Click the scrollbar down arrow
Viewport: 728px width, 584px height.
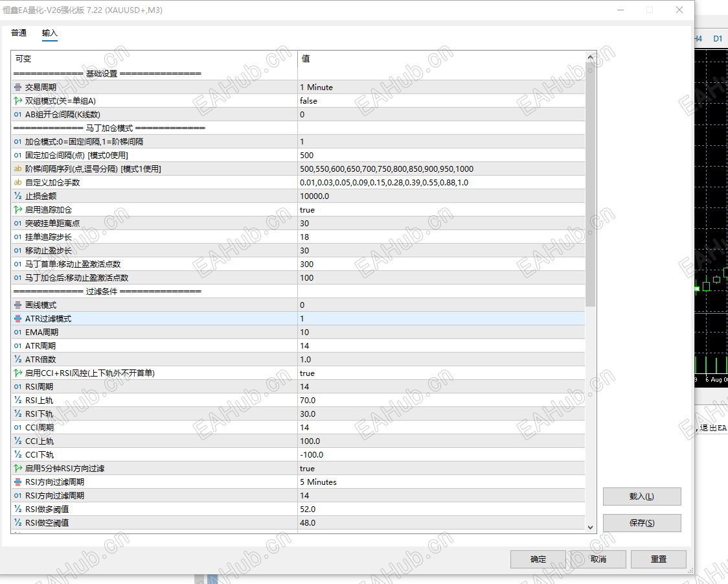point(590,528)
